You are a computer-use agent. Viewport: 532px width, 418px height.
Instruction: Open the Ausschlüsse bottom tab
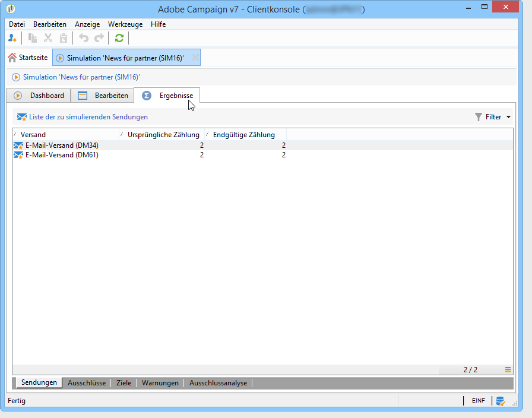[x=87, y=383]
